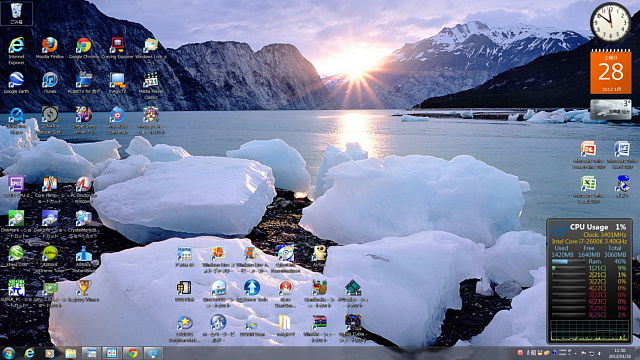Click the Windows Media Player taskbar icon
This screenshot has width=640, height=360.
pyautogui.click(x=49, y=353)
